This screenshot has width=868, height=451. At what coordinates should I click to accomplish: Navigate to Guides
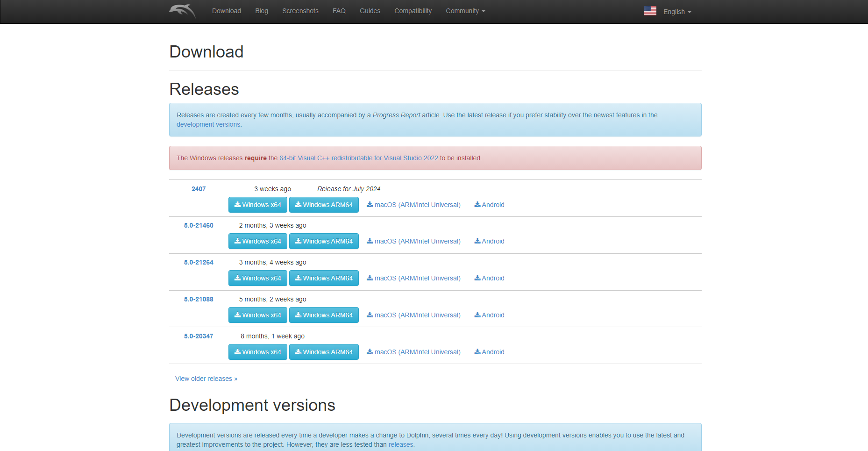[370, 11]
